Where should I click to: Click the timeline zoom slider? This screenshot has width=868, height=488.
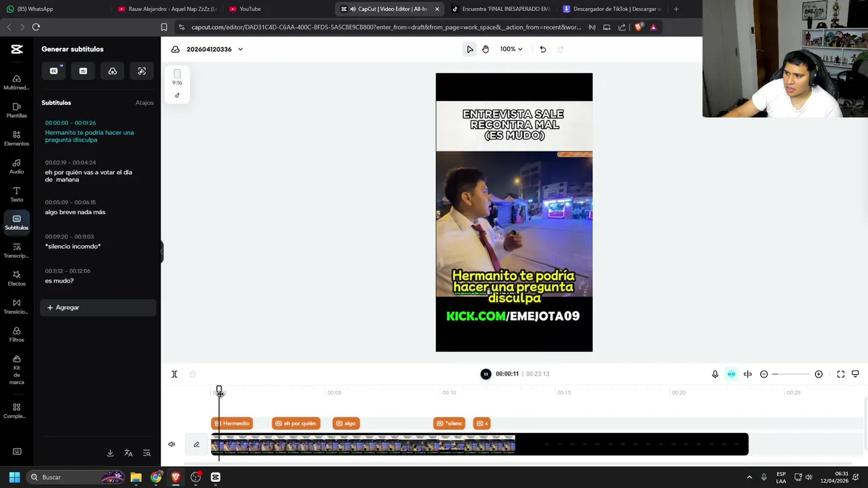pos(791,374)
